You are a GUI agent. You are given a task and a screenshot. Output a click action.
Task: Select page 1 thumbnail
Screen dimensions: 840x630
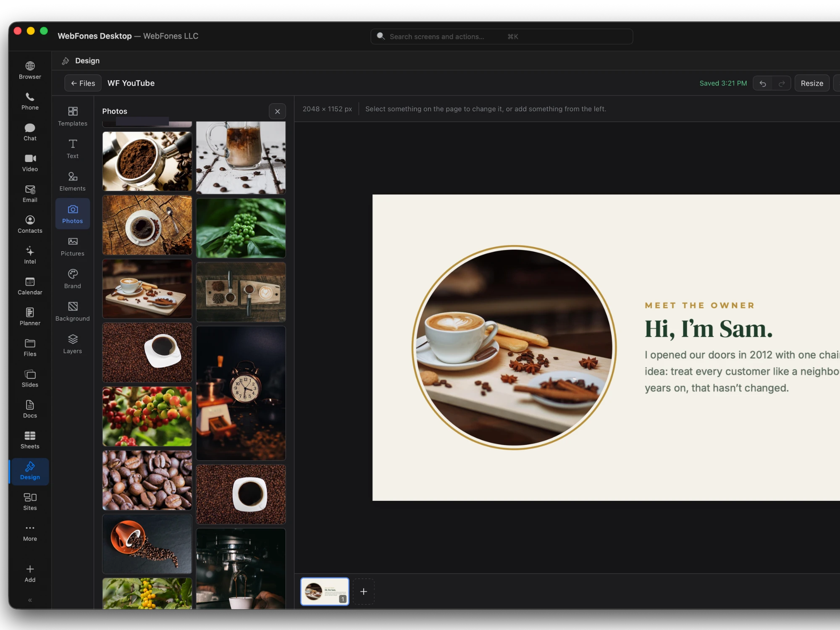pyautogui.click(x=325, y=591)
